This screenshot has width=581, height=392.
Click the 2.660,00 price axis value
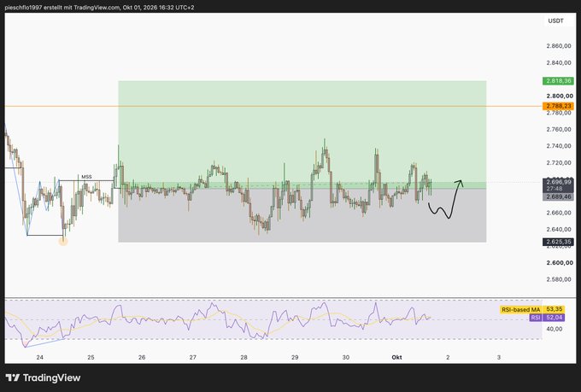tap(559, 213)
